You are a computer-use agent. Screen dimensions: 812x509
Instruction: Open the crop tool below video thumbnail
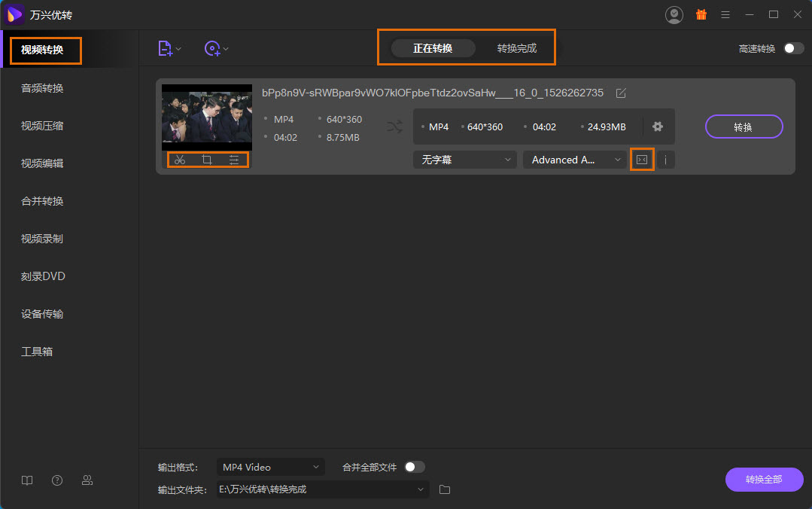206,160
